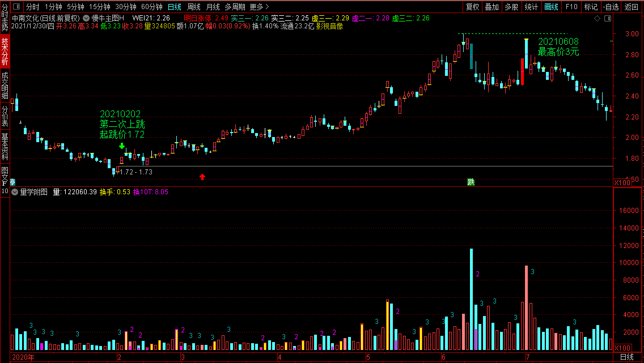Open the 成交明细 side tab
The height and width of the screenshot is (363, 644).
(x=5, y=86)
